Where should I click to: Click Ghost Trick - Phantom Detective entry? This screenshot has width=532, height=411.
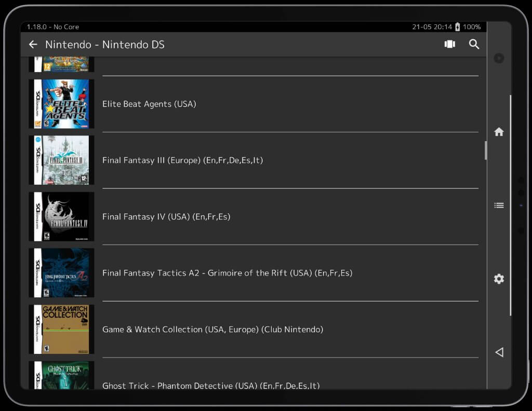click(211, 386)
